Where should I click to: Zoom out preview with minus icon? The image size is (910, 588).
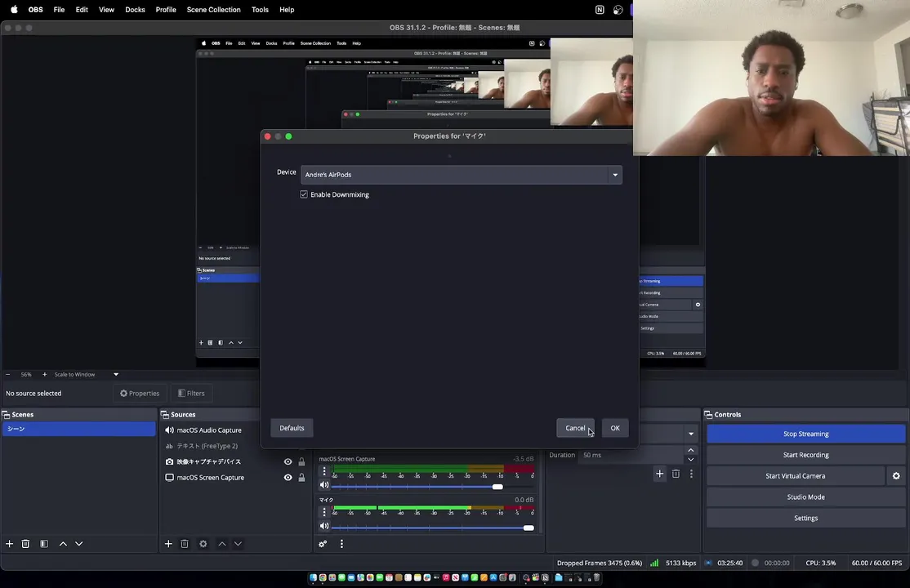7,374
